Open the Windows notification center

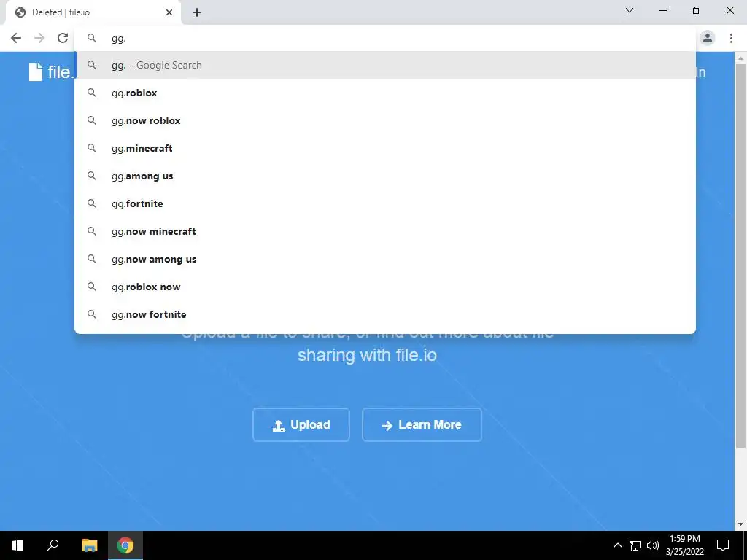pyautogui.click(x=723, y=545)
